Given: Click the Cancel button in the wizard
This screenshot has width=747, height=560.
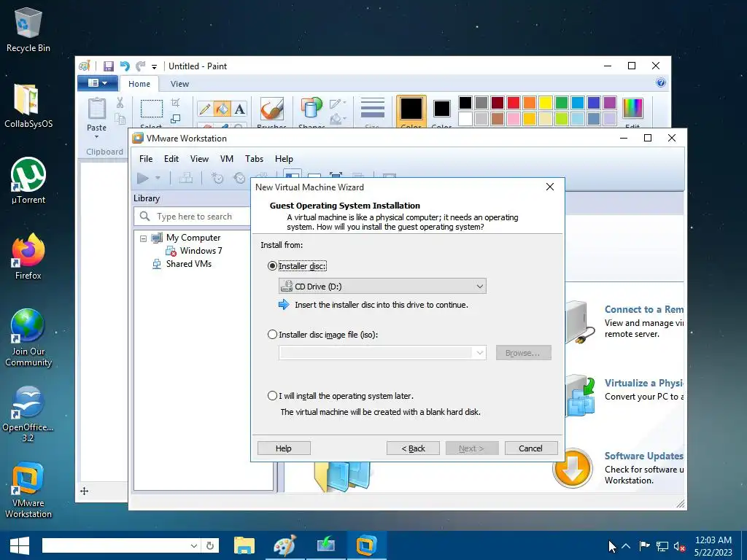Looking at the screenshot, I should click(531, 448).
